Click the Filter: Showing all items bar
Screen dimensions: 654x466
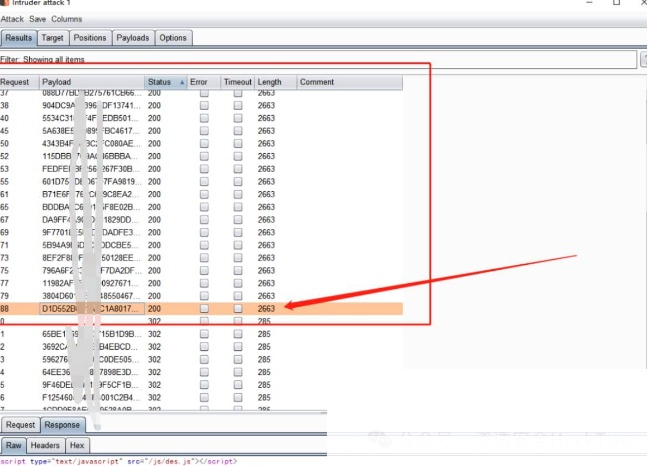pos(318,60)
